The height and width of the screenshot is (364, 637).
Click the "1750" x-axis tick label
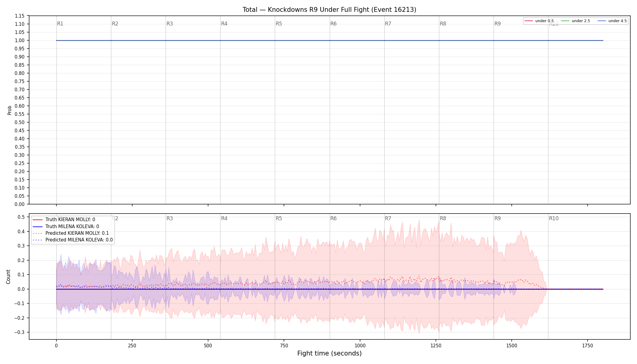[588, 345]
